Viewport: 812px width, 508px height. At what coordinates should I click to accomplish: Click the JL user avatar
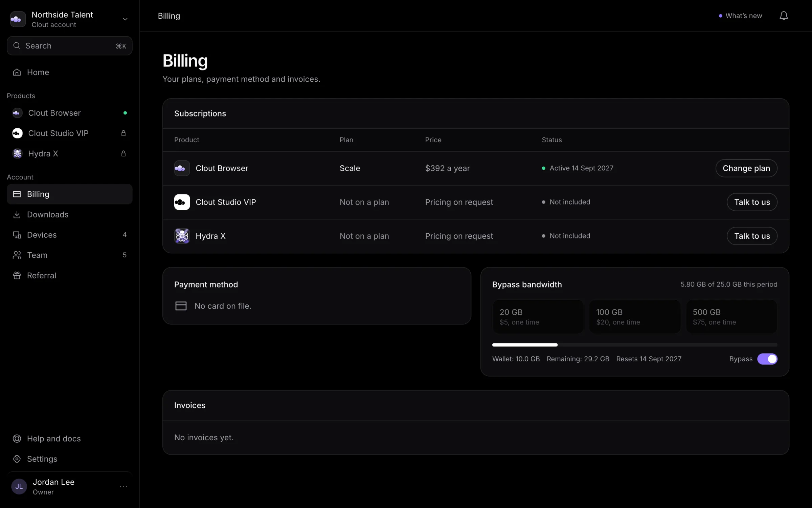[19, 487]
